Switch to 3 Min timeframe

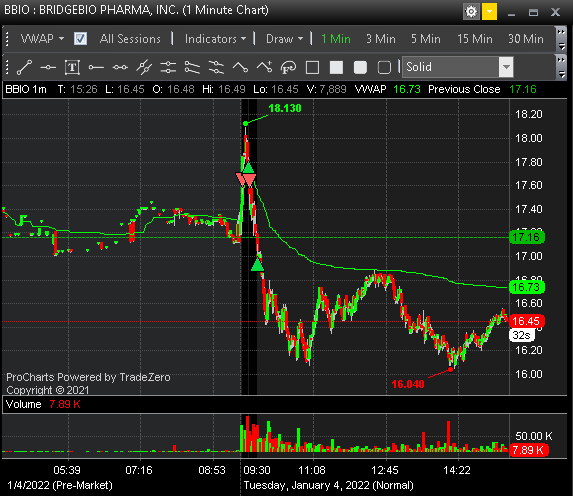(x=381, y=39)
